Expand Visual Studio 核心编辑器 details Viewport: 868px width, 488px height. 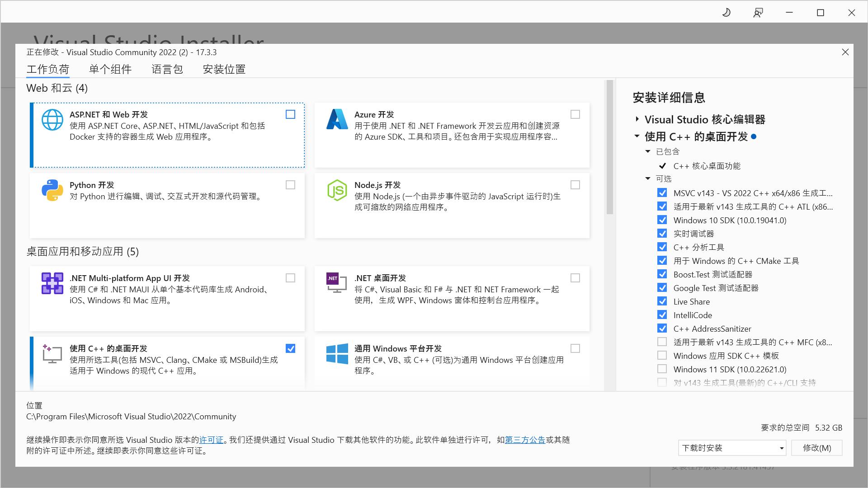pos(637,119)
